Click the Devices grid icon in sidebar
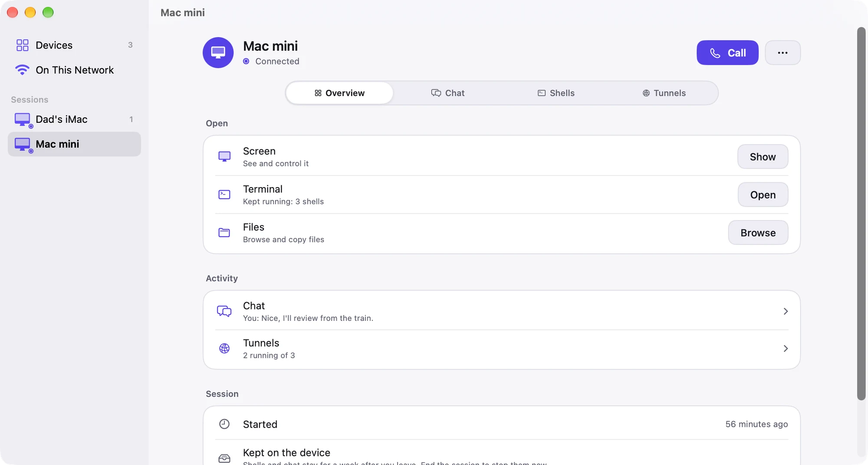This screenshot has height=465, width=868. click(x=22, y=45)
